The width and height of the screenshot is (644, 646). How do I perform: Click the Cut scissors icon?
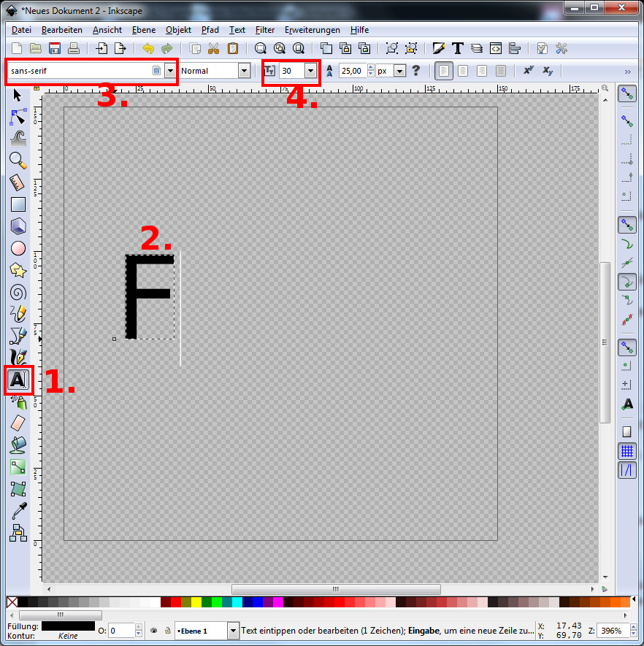(x=213, y=49)
